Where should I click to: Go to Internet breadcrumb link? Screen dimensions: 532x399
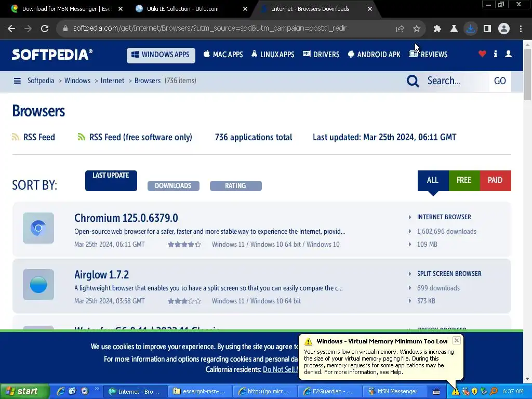112,81
